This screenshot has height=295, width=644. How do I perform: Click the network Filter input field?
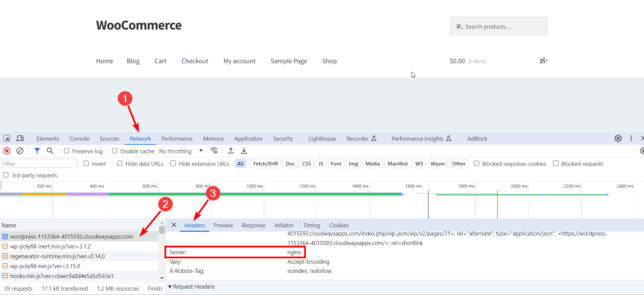pos(39,163)
